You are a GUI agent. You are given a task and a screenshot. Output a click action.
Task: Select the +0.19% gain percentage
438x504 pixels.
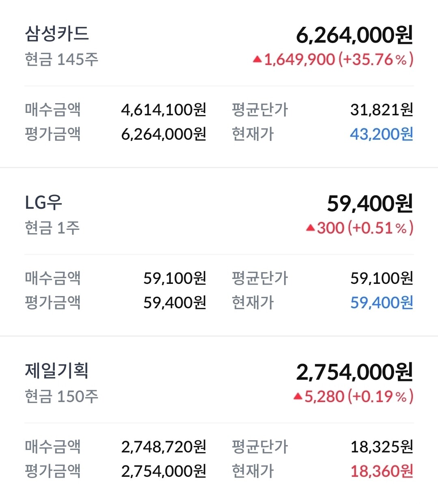(x=380, y=396)
